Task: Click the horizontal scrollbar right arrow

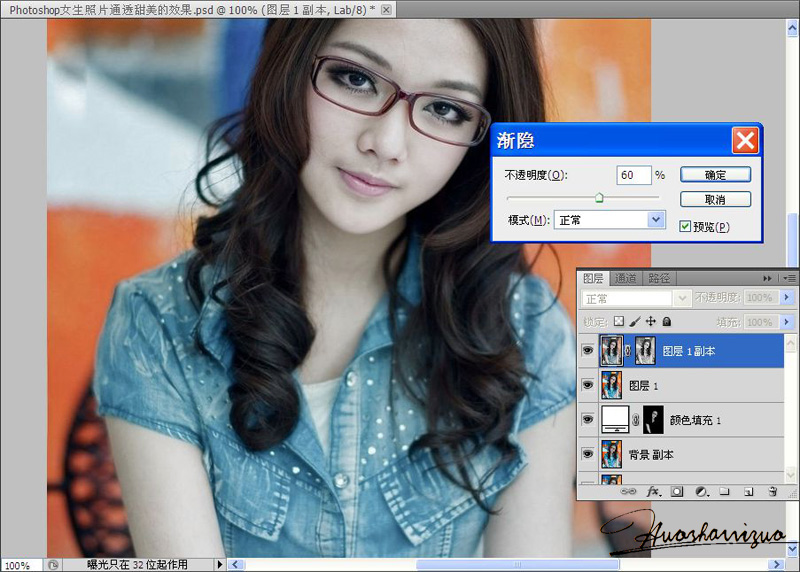Action: [x=777, y=564]
